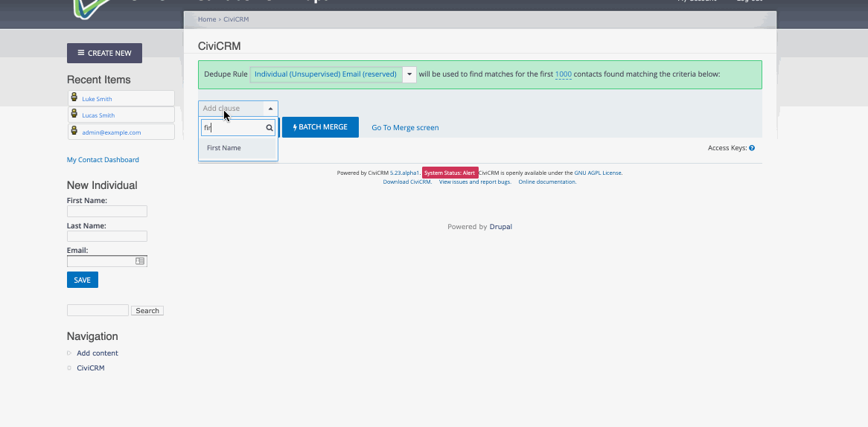
Task: Open Add content in Navigation
Action: (98, 353)
